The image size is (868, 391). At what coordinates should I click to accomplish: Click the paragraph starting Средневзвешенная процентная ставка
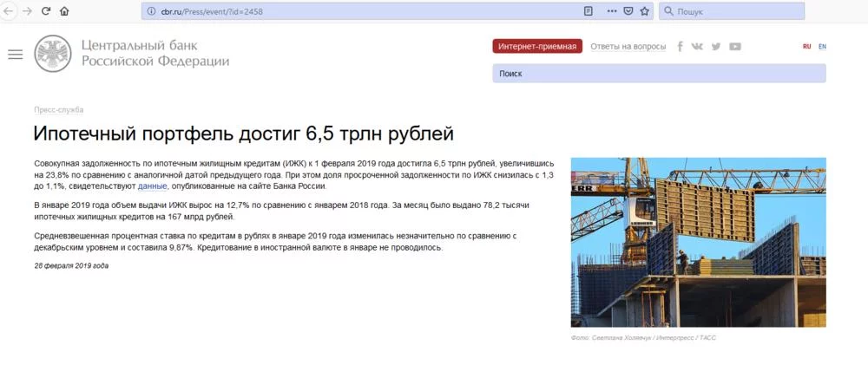(x=275, y=242)
